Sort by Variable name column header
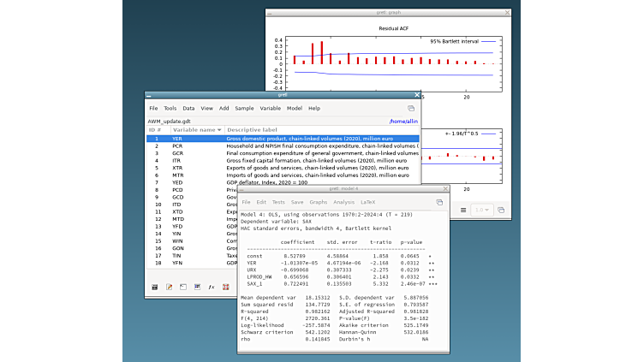 coord(193,129)
